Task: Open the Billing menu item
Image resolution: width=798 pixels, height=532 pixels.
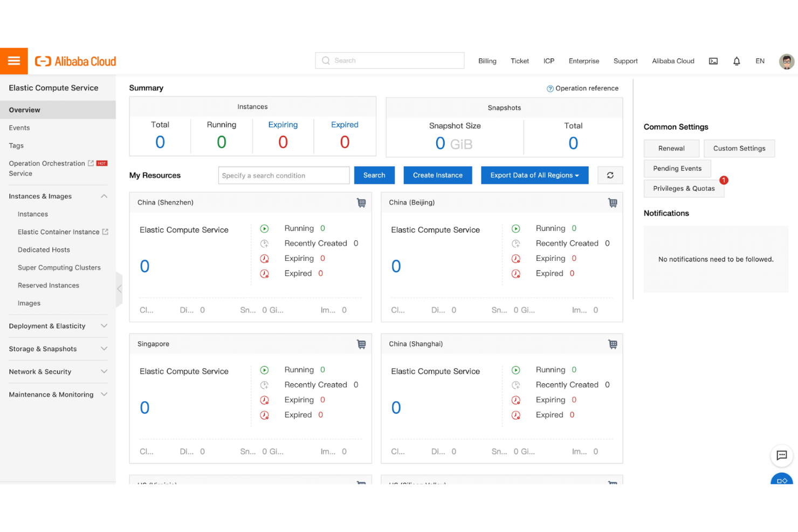Action: pyautogui.click(x=487, y=61)
